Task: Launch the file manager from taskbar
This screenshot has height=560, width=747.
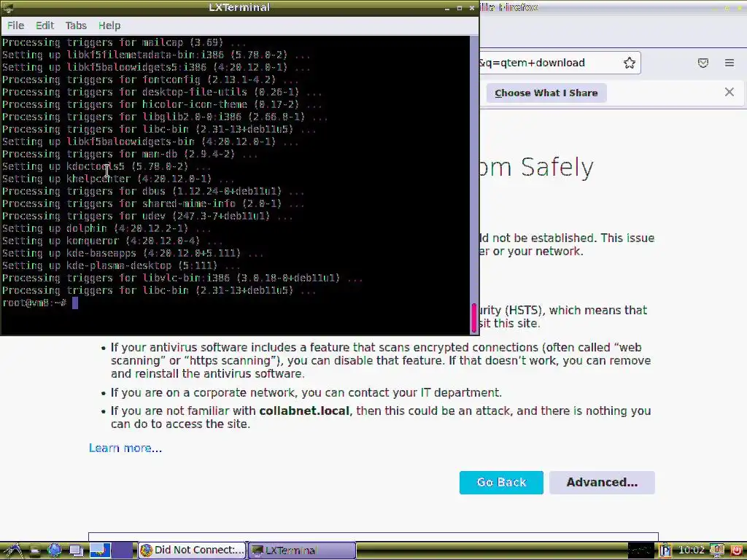Action: tap(34, 551)
